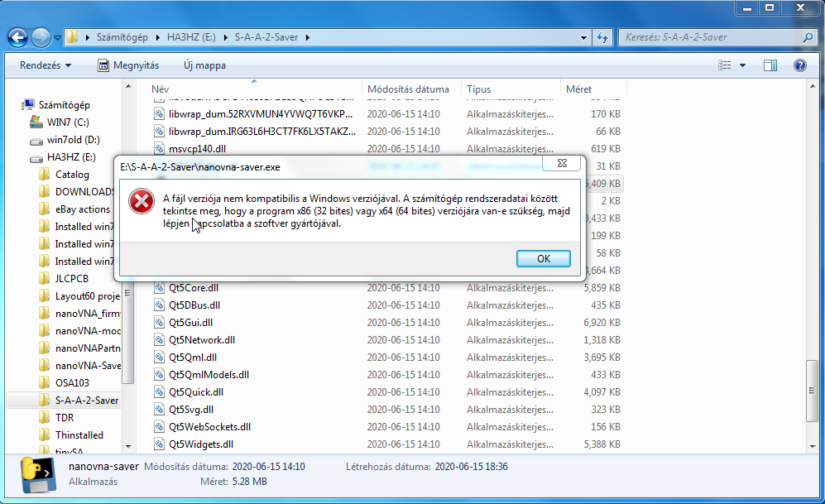The width and height of the screenshot is (825, 504).
Task: Open the view options dropdown arrow
Action: 742,65
